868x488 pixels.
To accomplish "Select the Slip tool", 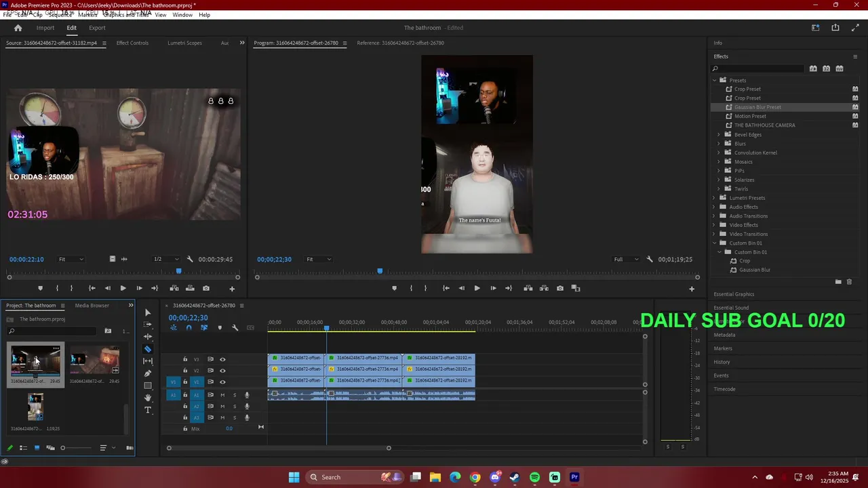I will [x=148, y=361].
